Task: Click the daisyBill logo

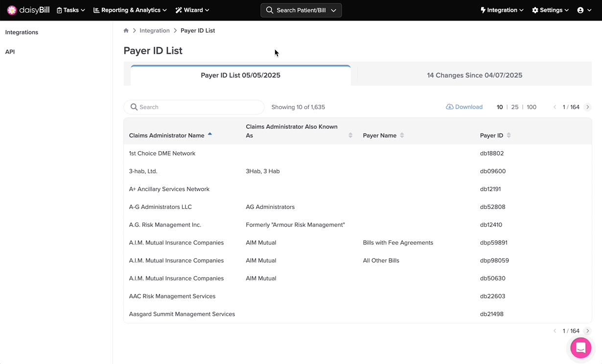Action: [x=28, y=10]
